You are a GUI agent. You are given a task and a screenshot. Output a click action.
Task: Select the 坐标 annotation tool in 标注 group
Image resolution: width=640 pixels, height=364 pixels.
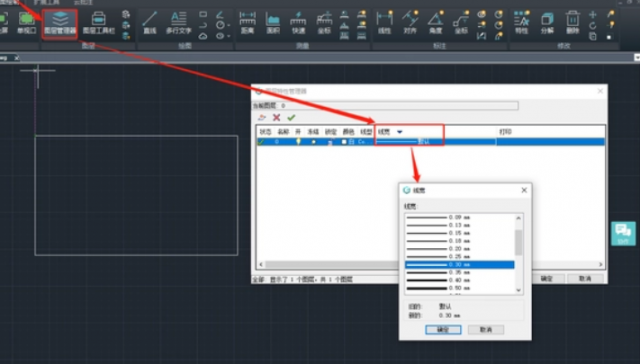(461, 23)
